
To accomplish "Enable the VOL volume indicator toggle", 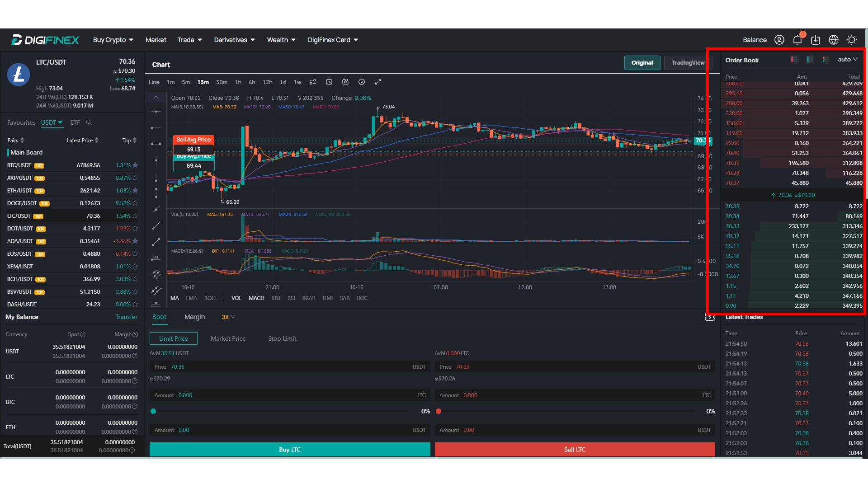I will [236, 298].
